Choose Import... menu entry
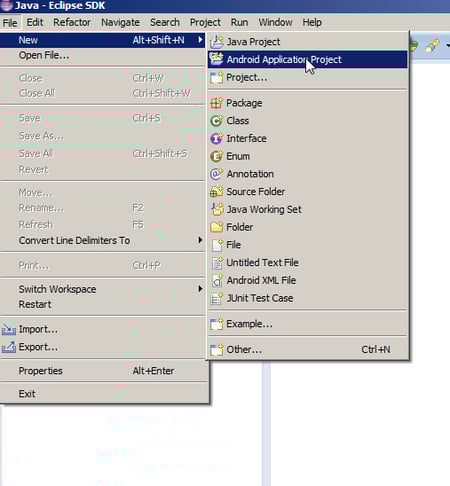The height and width of the screenshot is (486, 450). click(x=103, y=329)
